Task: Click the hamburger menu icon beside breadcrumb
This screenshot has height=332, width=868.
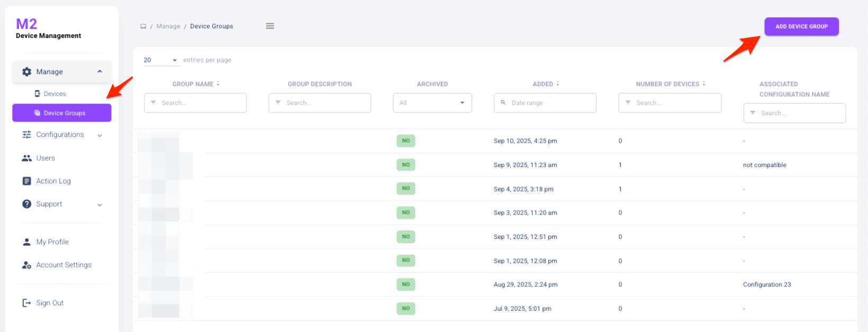Action: (x=270, y=26)
